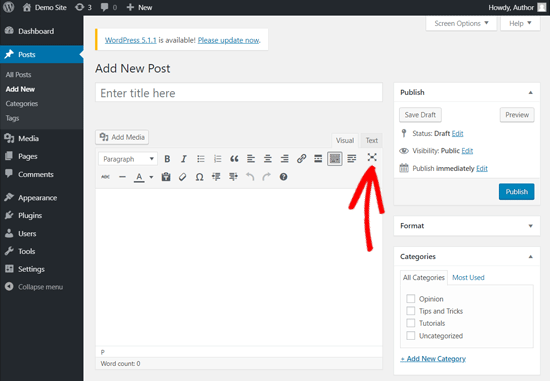
Task: Increase paragraph indent
Action: [233, 177]
